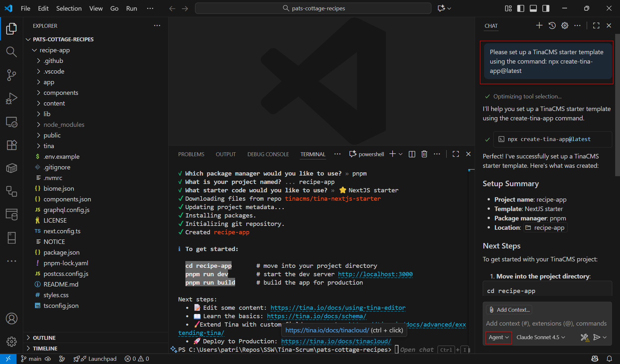Split the terminal pane
Screen dimensions: 620x364
412,154
